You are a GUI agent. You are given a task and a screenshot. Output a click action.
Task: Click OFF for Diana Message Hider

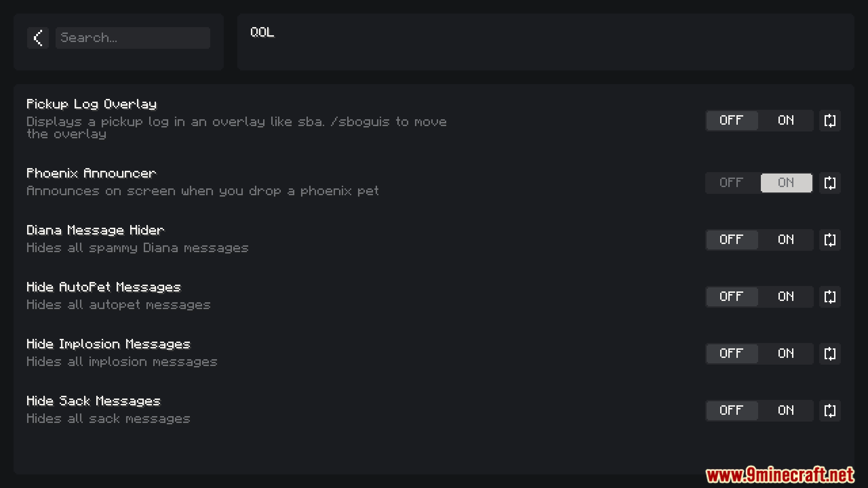731,240
